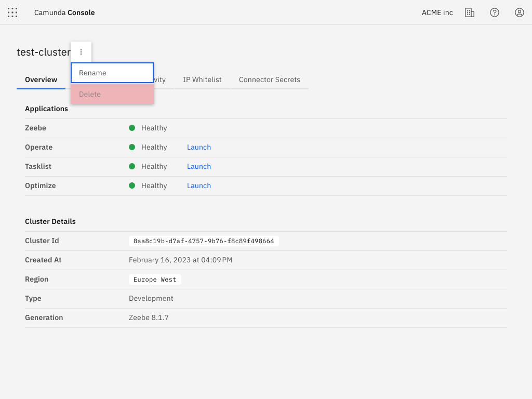Click the ACME inc organization name
This screenshot has height=399, width=532.
(x=437, y=12)
